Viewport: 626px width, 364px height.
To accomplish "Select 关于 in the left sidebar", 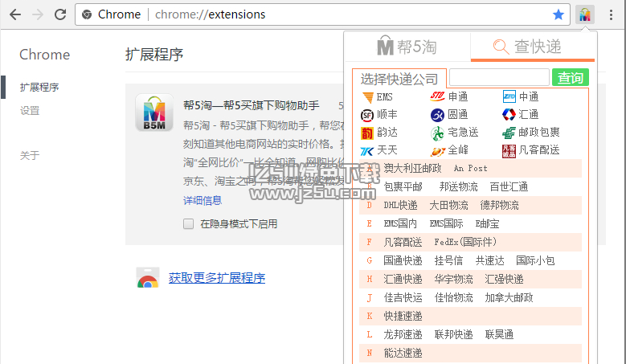I will 30,155.
